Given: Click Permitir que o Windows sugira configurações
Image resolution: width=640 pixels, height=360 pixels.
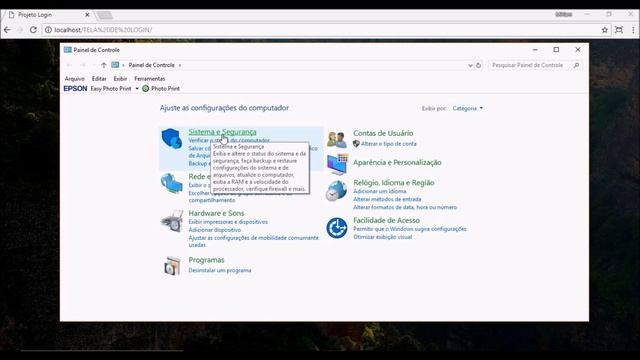Looking at the screenshot, I should pyautogui.click(x=409, y=229).
